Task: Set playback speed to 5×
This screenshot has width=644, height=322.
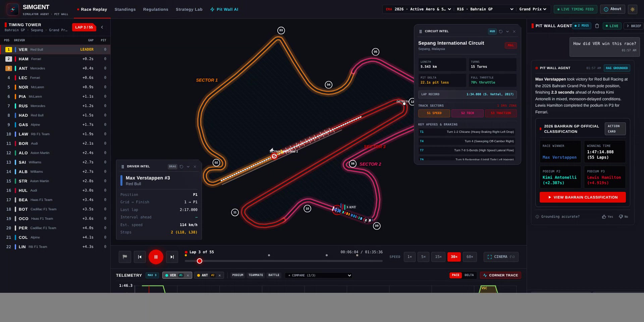Action: coord(423,257)
